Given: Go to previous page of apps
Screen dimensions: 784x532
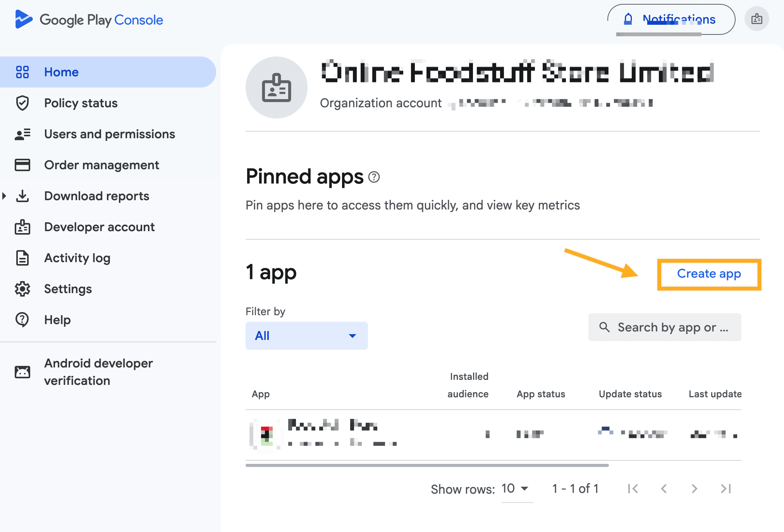Looking at the screenshot, I should click(664, 489).
